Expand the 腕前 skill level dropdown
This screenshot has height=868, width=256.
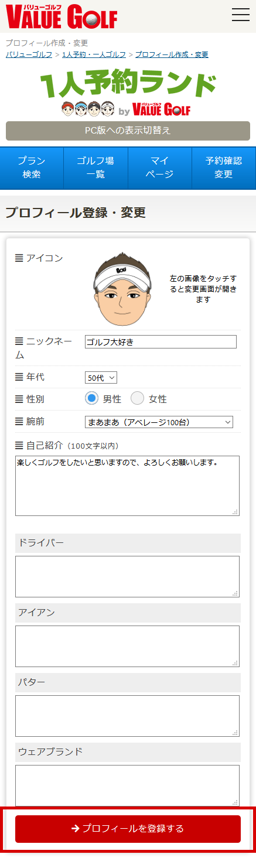[159, 422]
